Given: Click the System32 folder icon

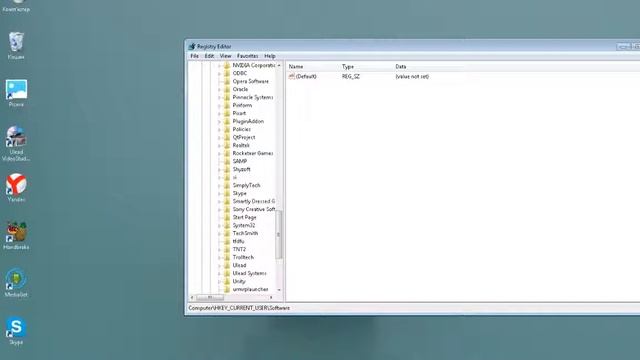Looking at the screenshot, I should click(227, 225).
